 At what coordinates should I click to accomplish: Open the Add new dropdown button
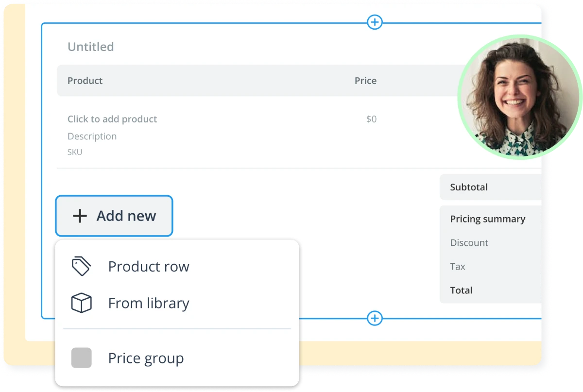pyautogui.click(x=114, y=216)
